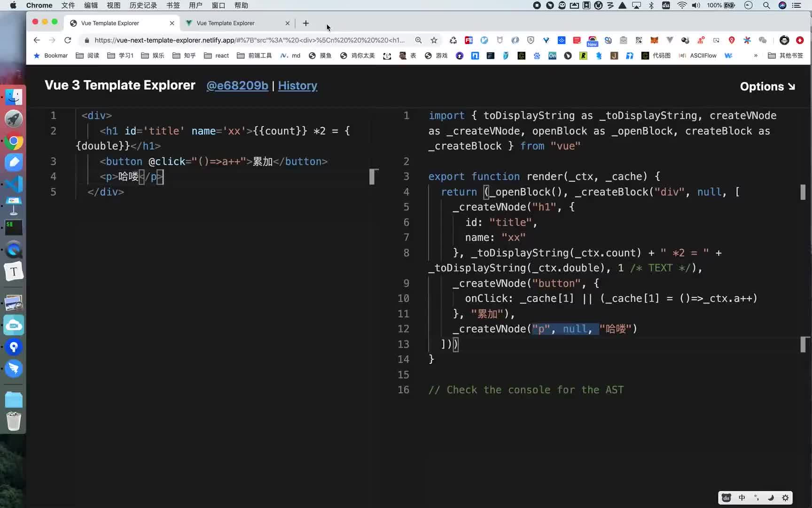Open the Bookmar starred bookmark
The image size is (812, 508).
pos(51,56)
